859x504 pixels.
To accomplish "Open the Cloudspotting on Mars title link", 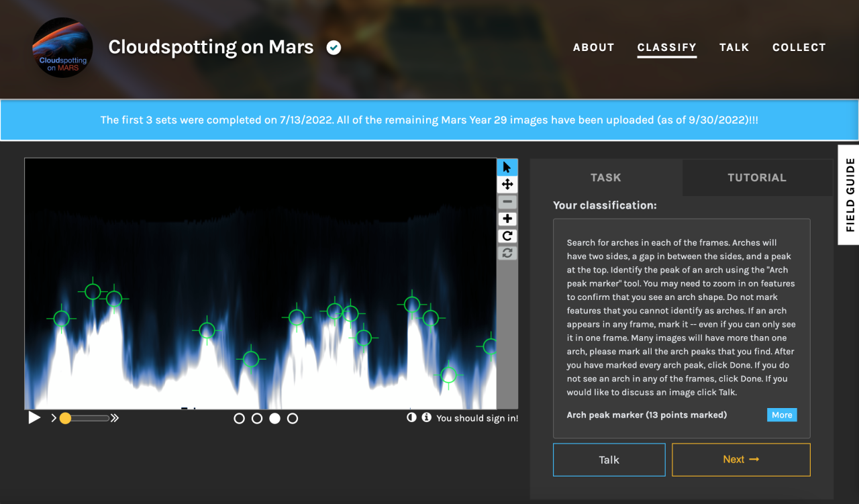I will (x=211, y=47).
